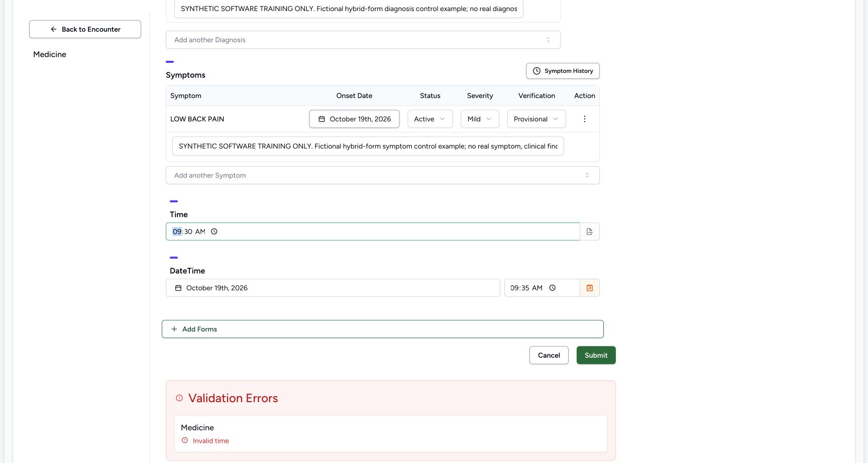Cancel the form
This screenshot has width=868, height=463.
549,355
